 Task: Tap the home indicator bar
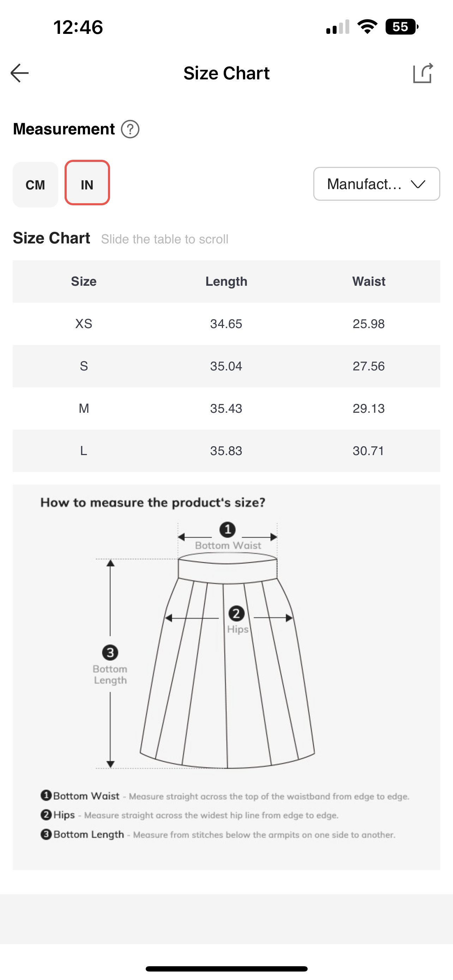click(226, 969)
